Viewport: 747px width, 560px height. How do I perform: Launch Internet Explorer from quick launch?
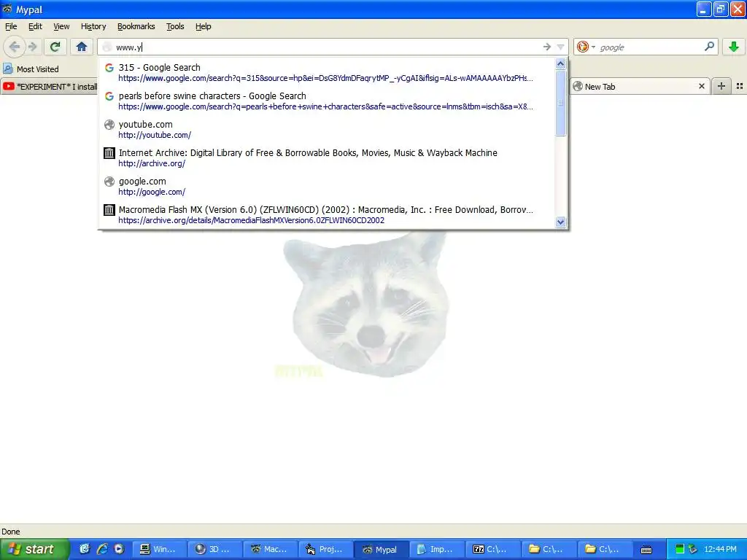click(101, 549)
